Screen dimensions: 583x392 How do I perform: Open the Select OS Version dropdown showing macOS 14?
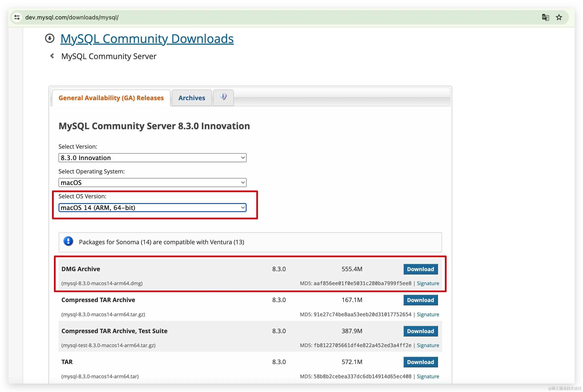(x=152, y=207)
